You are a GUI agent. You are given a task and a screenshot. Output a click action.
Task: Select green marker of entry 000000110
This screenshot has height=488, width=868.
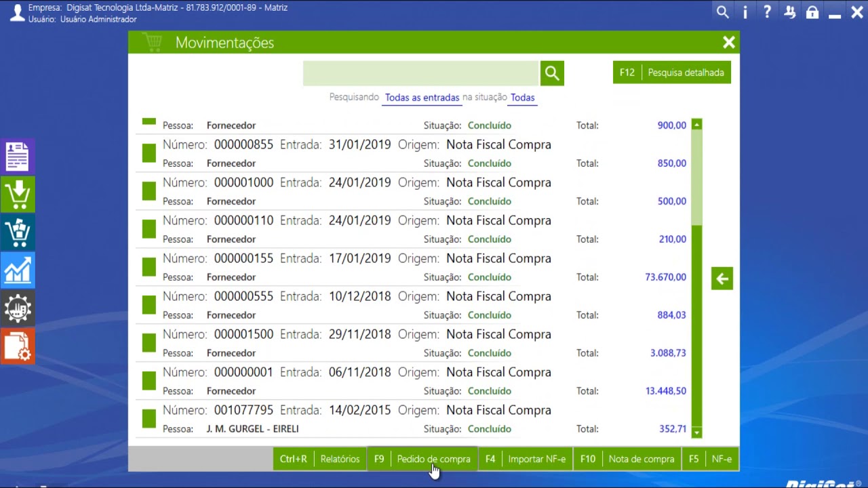tap(149, 230)
